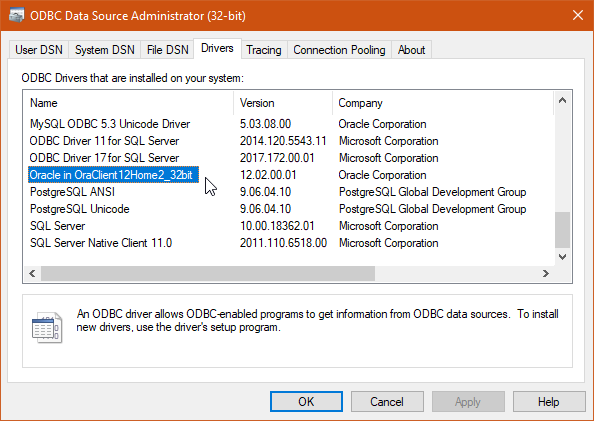The width and height of the screenshot is (594, 421).
Task: Click version 5.03.08.00 cell
Action: [265, 124]
